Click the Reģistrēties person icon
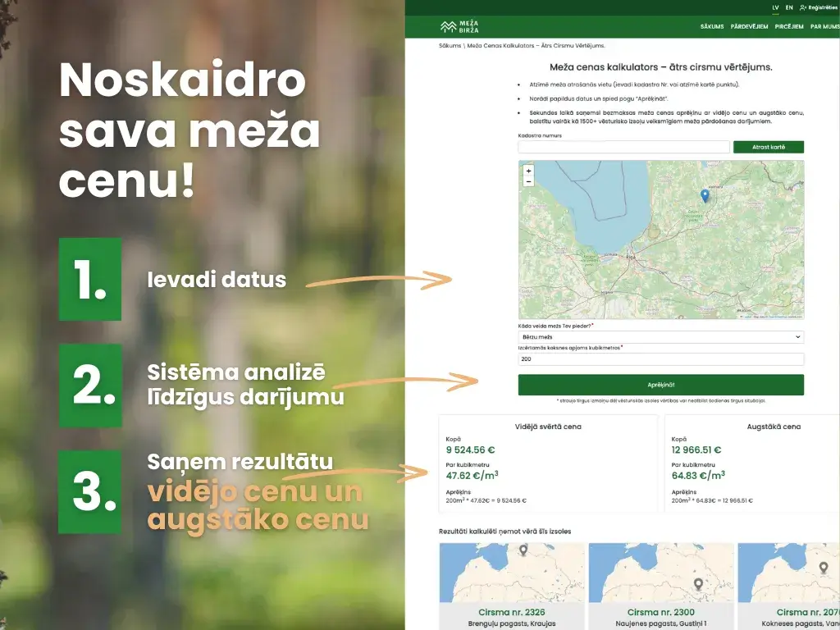The width and height of the screenshot is (840, 630). pos(801,7)
